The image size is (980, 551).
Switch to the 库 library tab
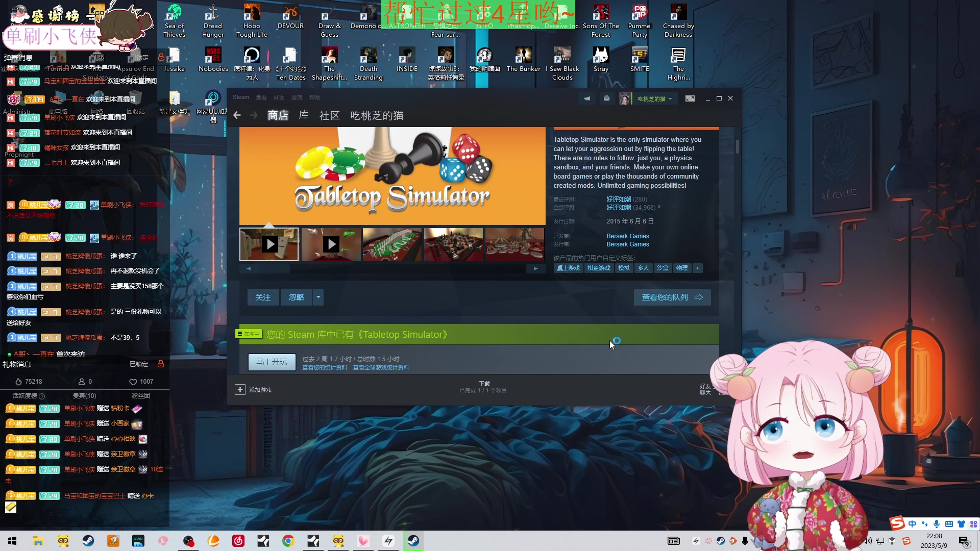coord(304,115)
